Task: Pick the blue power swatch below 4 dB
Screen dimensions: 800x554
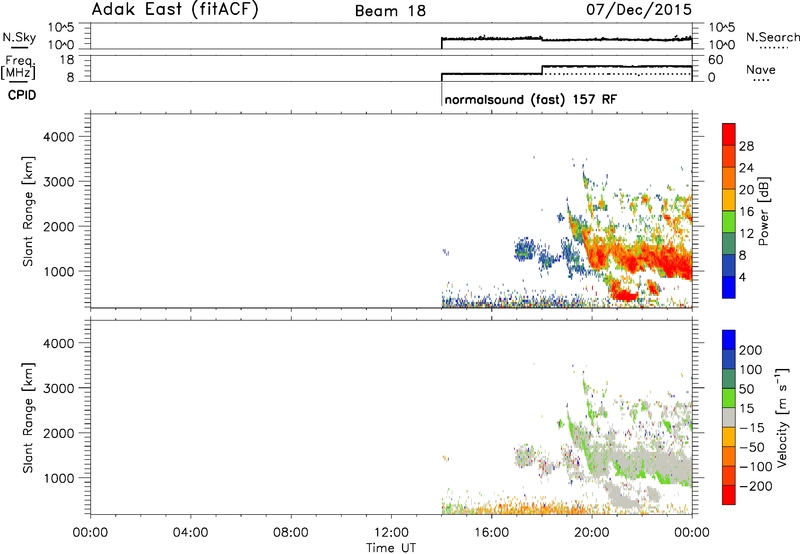Action: tap(729, 287)
